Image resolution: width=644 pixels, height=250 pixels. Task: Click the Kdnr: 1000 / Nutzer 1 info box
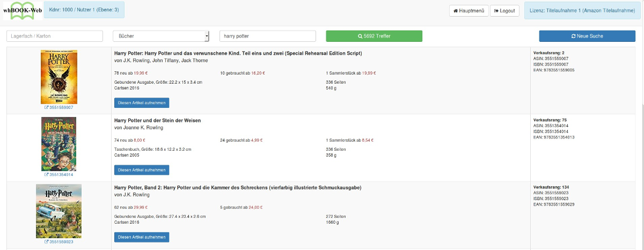[84, 10]
